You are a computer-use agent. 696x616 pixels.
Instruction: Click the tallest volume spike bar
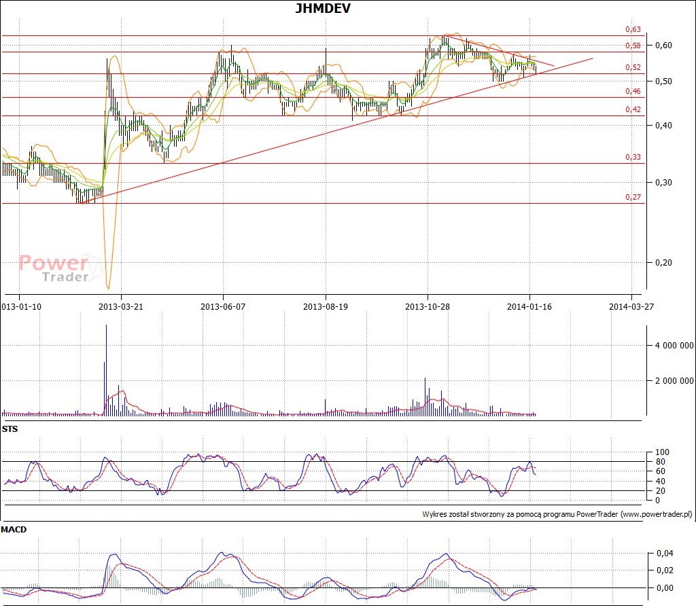[x=106, y=370]
